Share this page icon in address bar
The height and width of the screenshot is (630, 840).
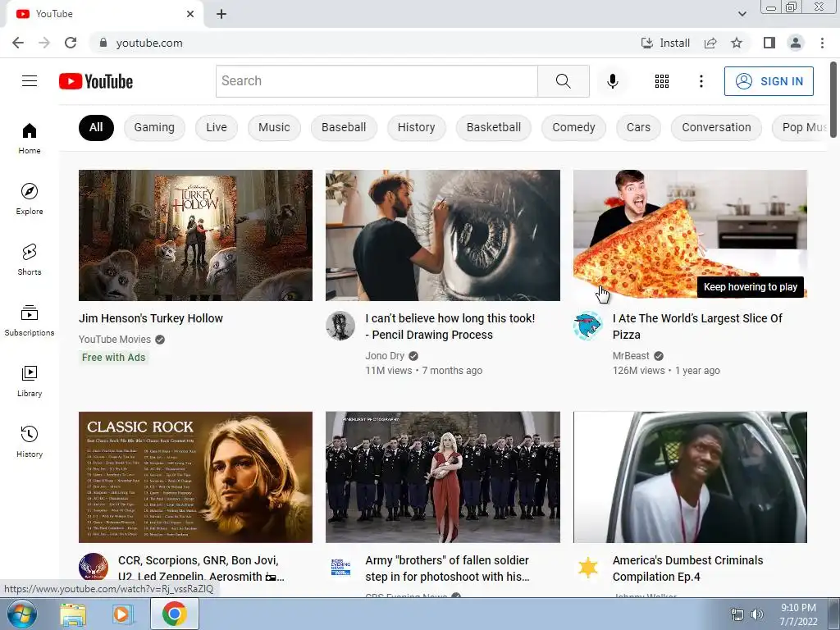pos(710,43)
